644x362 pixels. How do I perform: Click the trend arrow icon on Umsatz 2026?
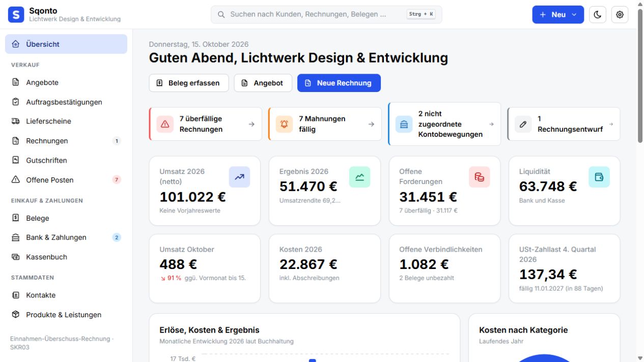[x=239, y=177]
